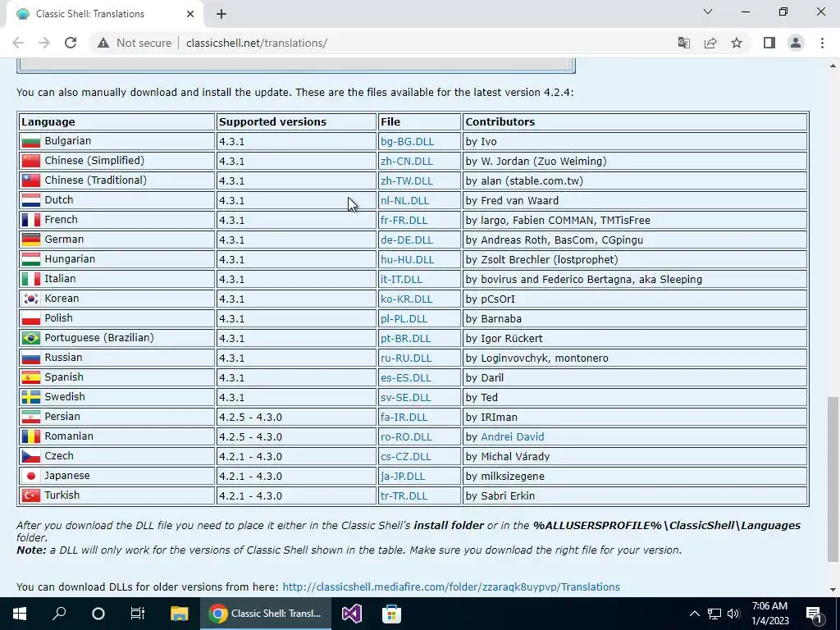The height and width of the screenshot is (630, 840).
Task: Open Cortana circle on taskbar
Action: point(98,614)
